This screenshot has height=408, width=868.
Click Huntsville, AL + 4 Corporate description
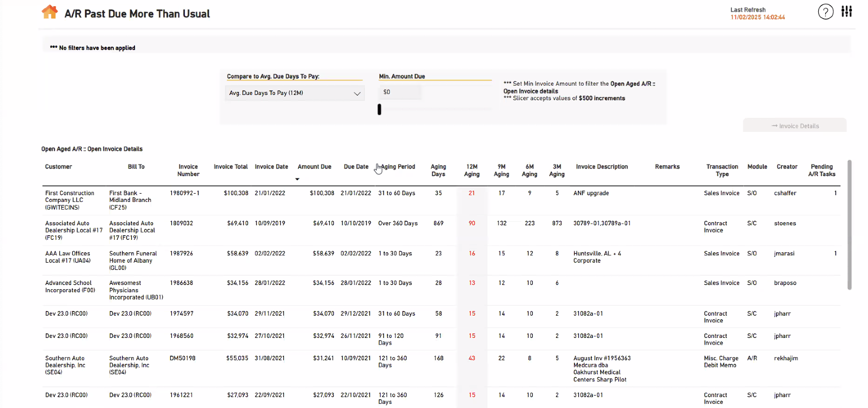[597, 257]
